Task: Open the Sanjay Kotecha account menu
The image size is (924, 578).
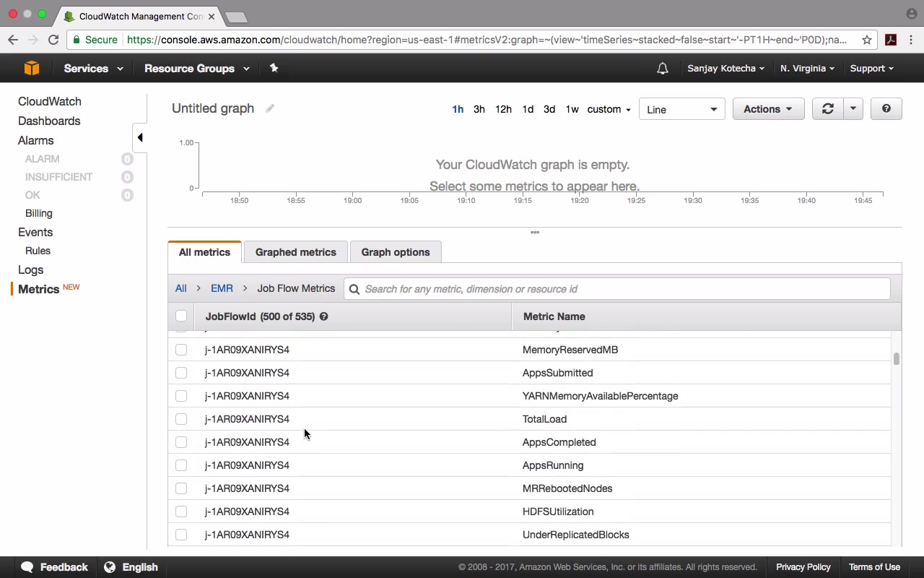Action: [726, 69]
